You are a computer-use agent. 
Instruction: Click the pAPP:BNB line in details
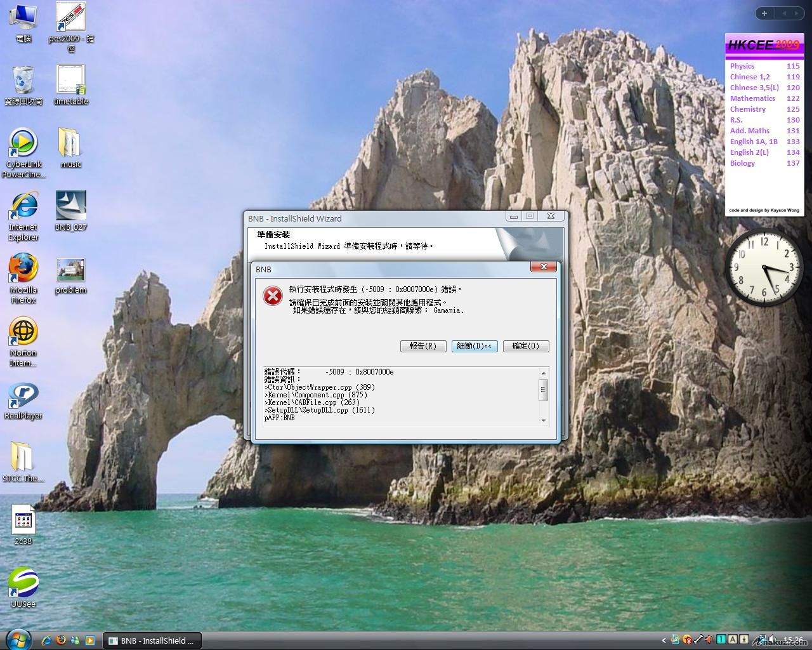coord(279,418)
